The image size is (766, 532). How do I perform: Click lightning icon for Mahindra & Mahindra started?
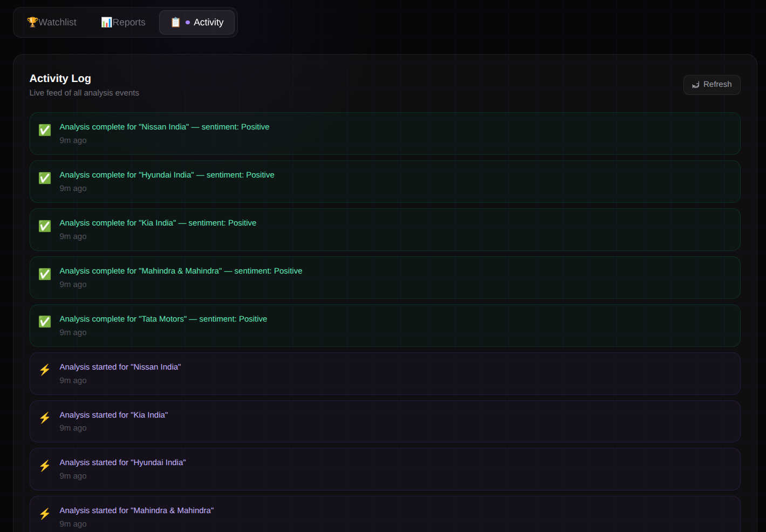(45, 514)
